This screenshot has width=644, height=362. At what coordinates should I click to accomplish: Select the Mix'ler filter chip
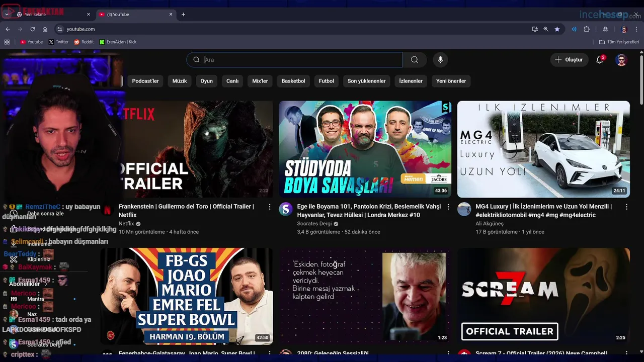(x=260, y=81)
